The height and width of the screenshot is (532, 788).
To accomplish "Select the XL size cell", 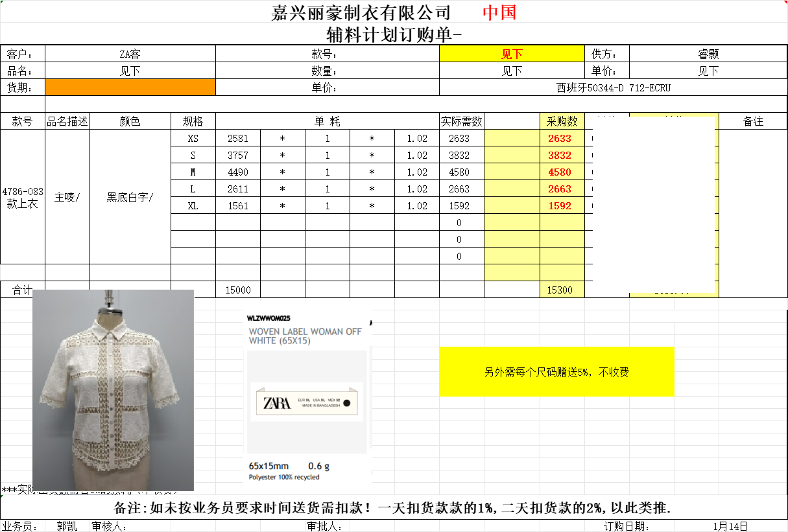I will tap(193, 206).
